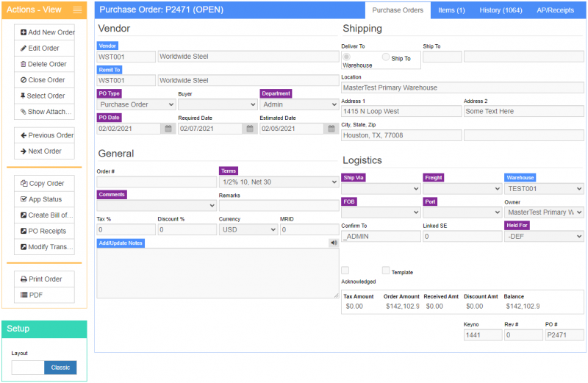Open calendar picker for Estimated Date
The height and width of the screenshot is (383, 588).
(331, 129)
